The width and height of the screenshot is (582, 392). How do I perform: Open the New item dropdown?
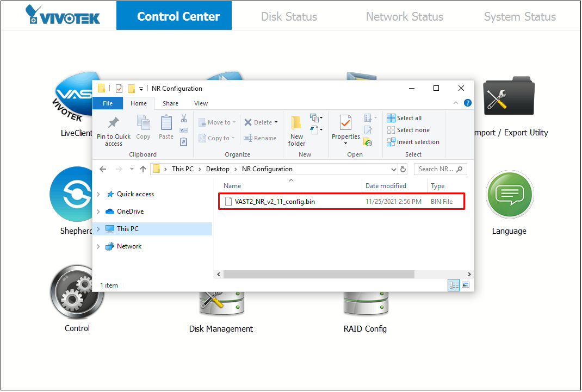[x=316, y=118]
